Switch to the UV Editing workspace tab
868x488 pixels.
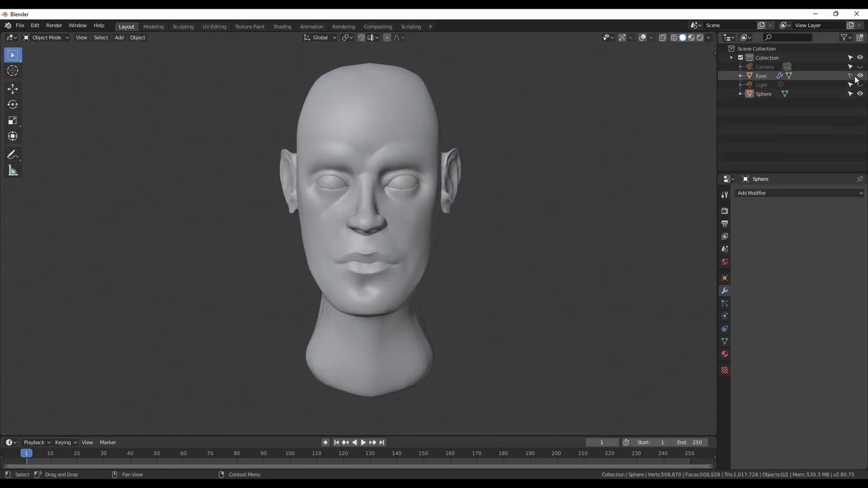pyautogui.click(x=214, y=26)
